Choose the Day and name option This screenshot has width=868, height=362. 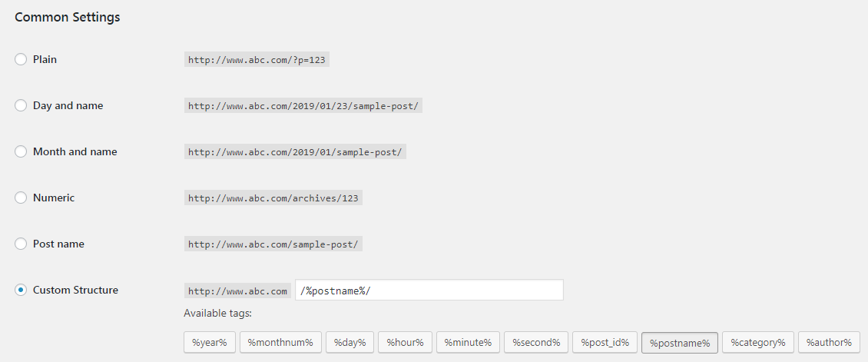pyautogui.click(x=21, y=105)
